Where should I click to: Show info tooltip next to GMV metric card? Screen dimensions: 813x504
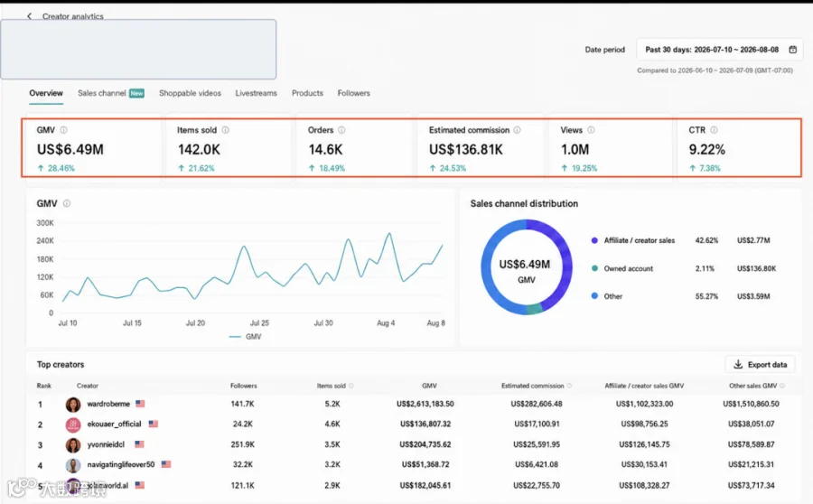(64, 130)
